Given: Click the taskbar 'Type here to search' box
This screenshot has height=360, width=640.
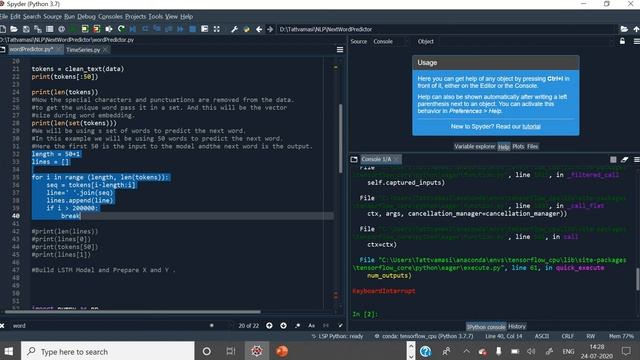Looking at the screenshot, I should pyautogui.click(x=108, y=351).
